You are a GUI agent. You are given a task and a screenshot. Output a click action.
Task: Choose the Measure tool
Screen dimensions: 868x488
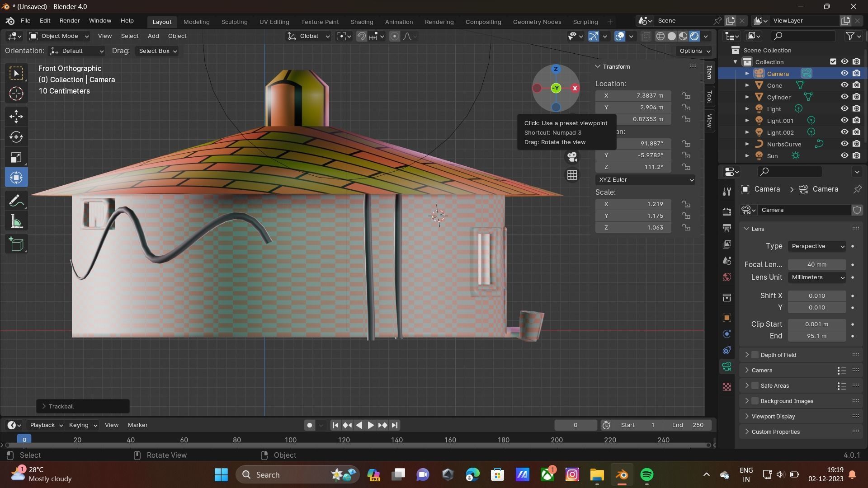[x=16, y=221]
